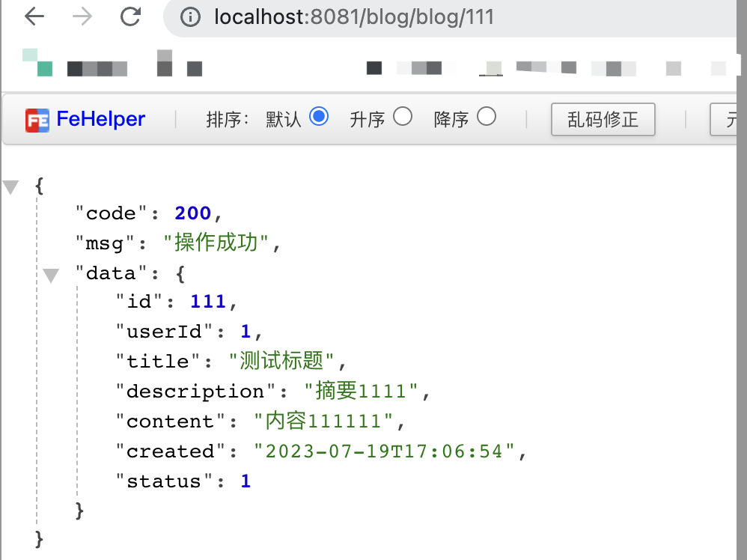Collapse the "data" object node

coord(50,276)
